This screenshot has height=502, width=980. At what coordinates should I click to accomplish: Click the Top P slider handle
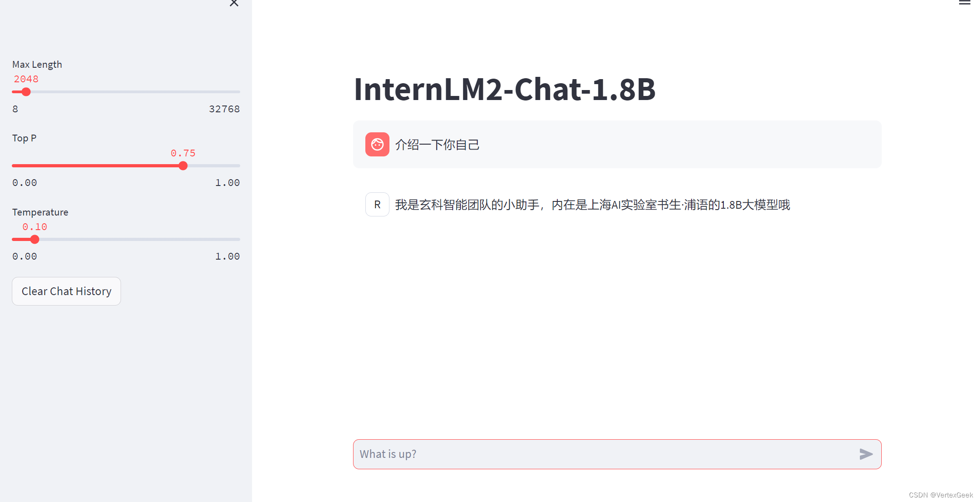183,166
